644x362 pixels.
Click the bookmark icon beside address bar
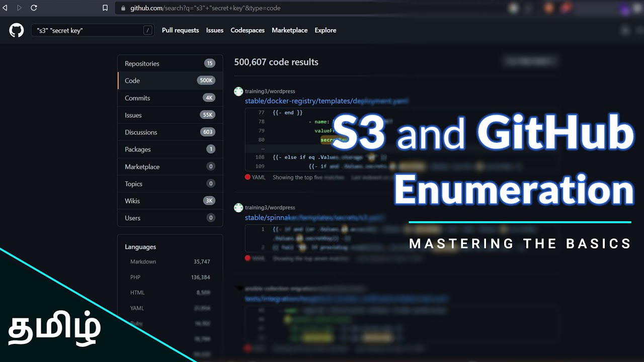[x=105, y=8]
